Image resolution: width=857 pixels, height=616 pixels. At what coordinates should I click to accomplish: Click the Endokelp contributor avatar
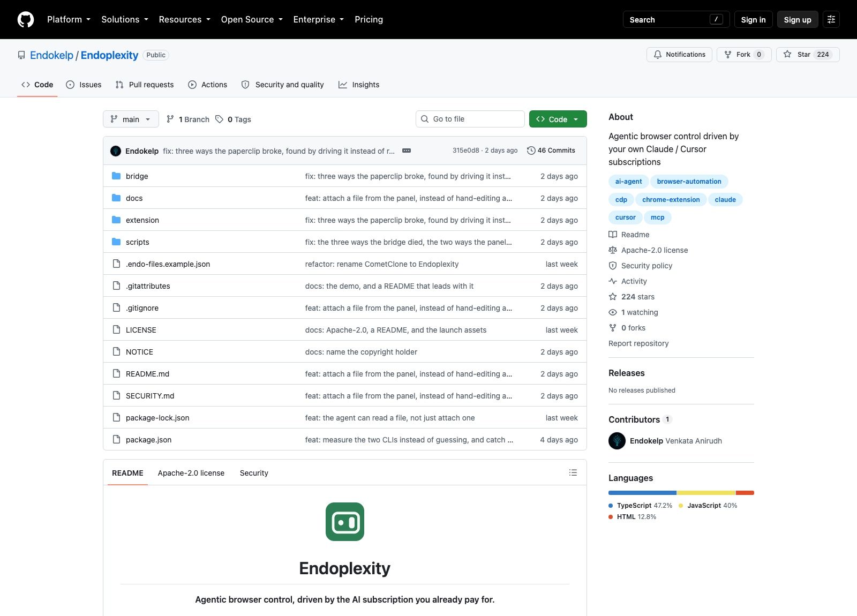pos(617,441)
